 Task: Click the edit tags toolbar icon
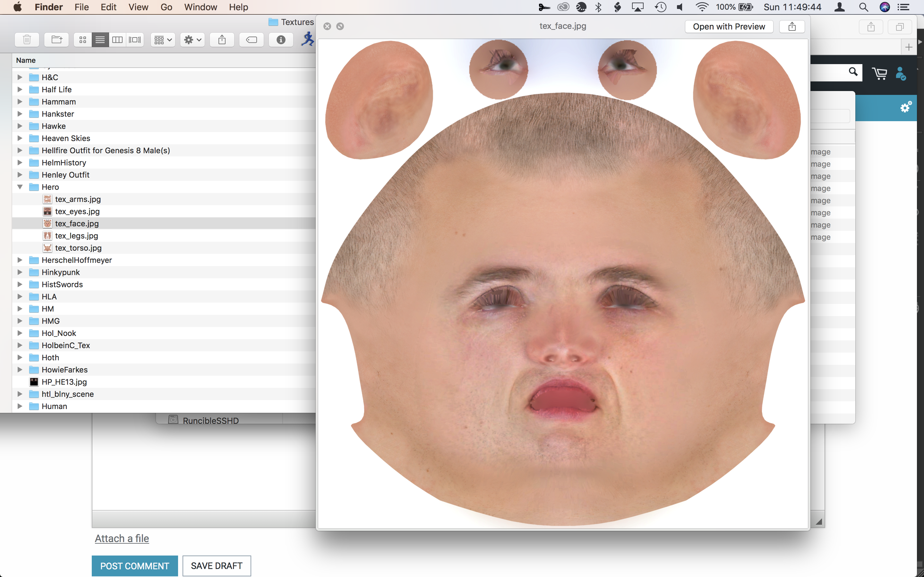(x=251, y=40)
